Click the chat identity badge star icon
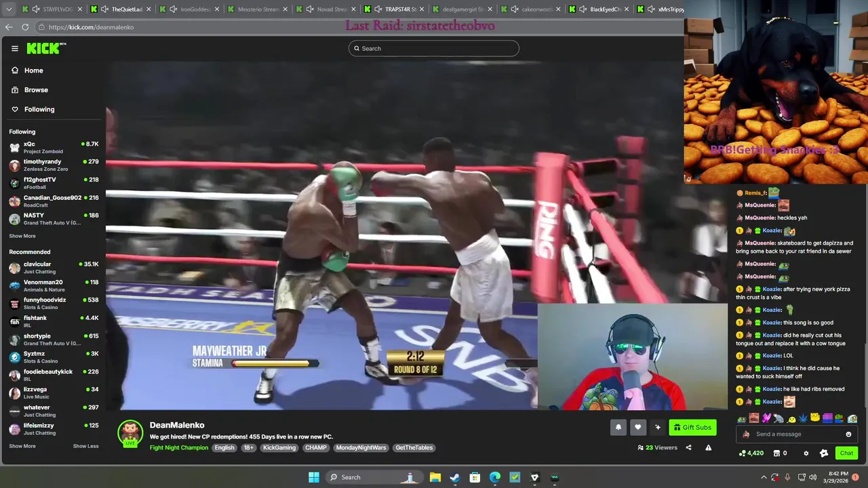The width and height of the screenshot is (868, 488). 824,453
